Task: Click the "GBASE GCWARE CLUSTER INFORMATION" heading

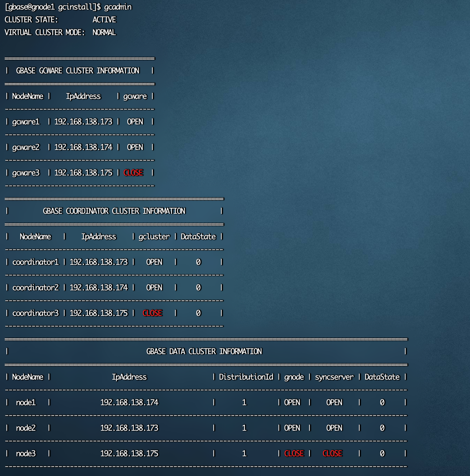Action: [x=78, y=71]
